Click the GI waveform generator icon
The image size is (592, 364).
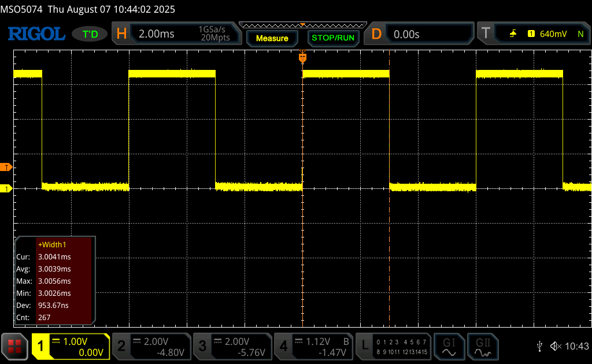[x=449, y=347]
